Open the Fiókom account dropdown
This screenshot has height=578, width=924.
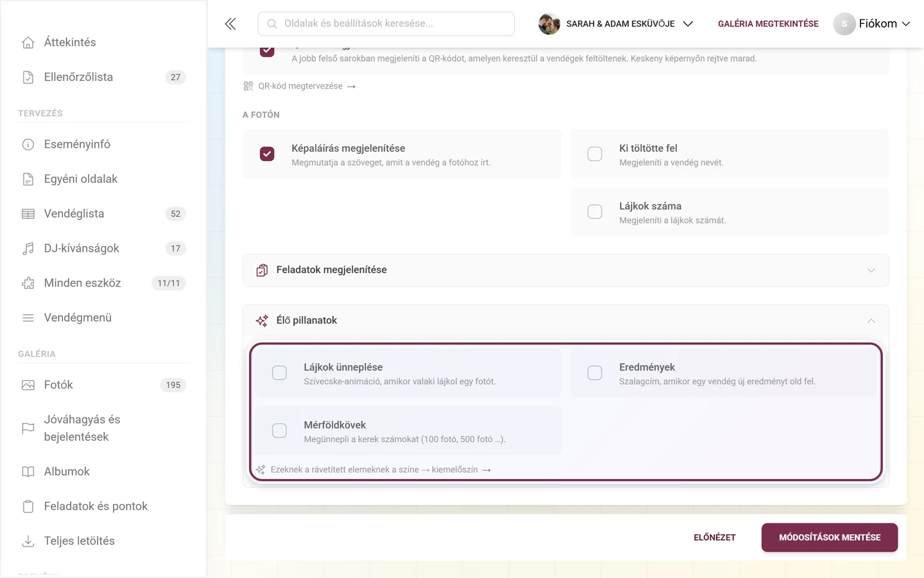coord(872,24)
